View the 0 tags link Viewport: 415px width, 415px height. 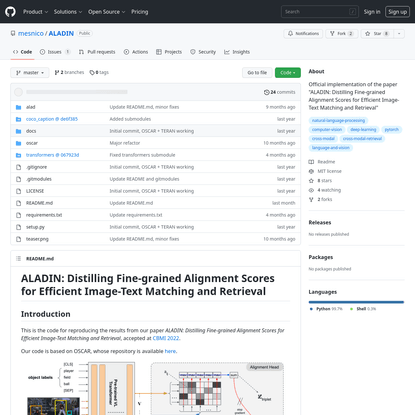click(99, 72)
